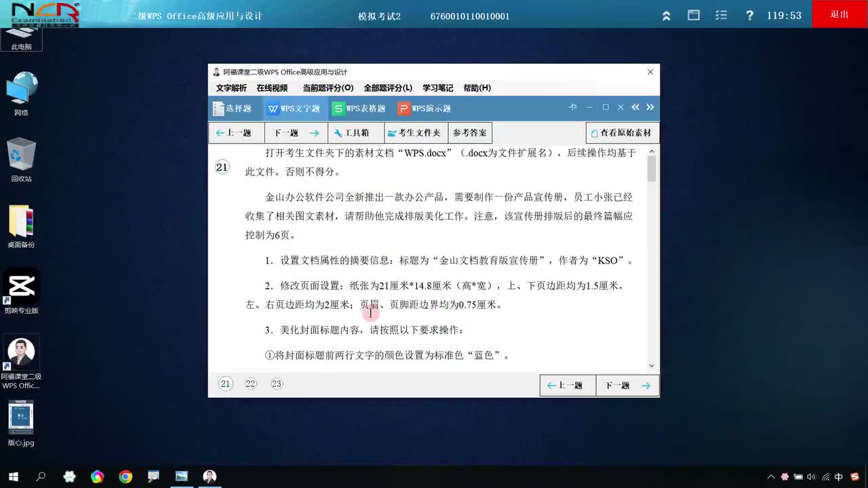Open the Windows Start menu

[x=13, y=476]
